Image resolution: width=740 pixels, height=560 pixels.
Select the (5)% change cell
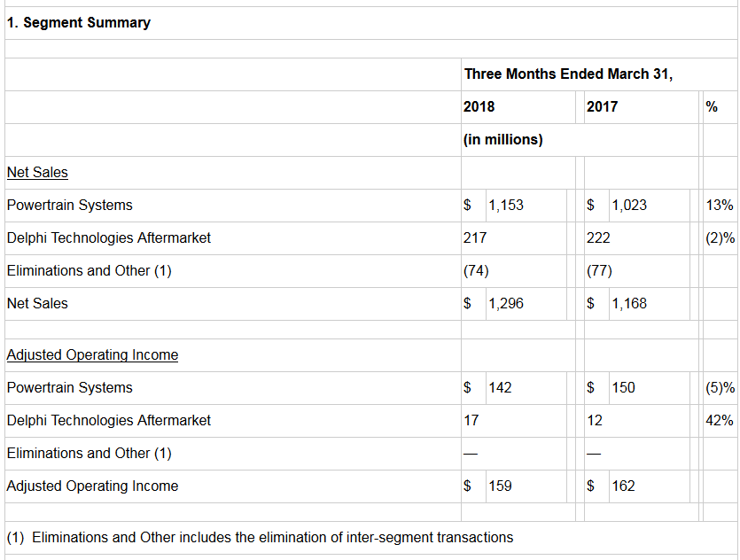click(721, 388)
